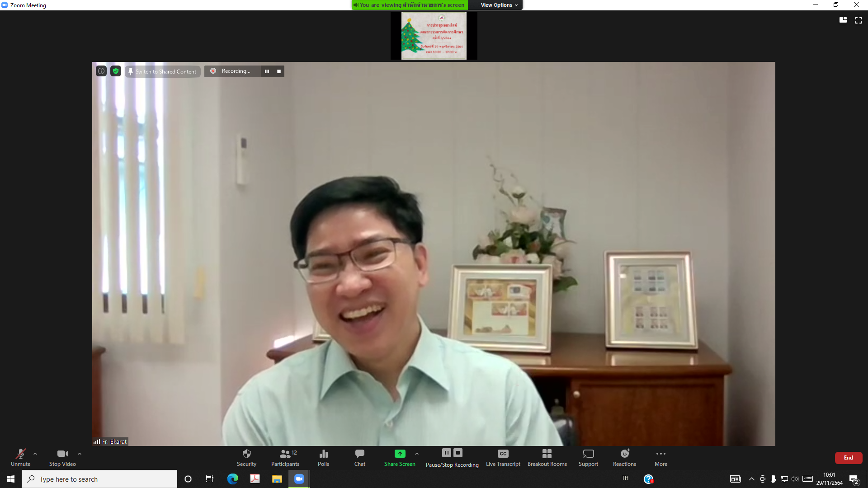This screenshot has height=488, width=868.
Task: Unmute the microphone
Action: point(20,457)
